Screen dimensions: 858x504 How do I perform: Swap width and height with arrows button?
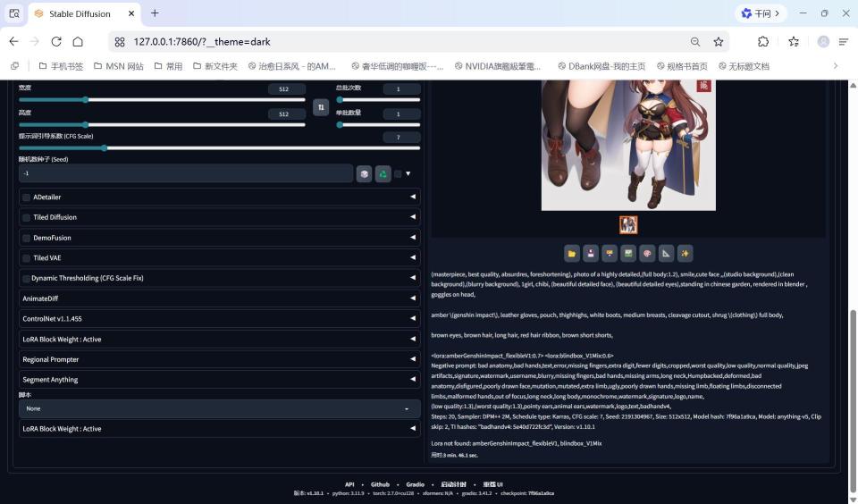(321, 107)
